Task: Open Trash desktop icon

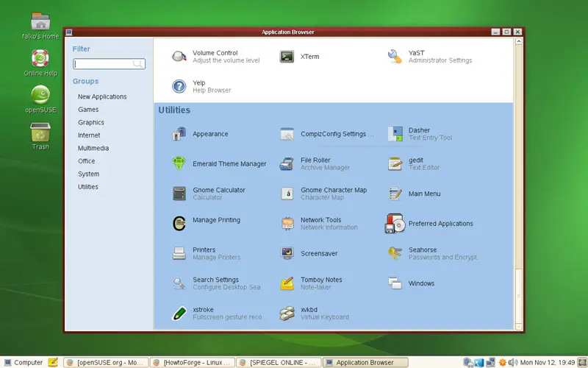Action: point(40,132)
